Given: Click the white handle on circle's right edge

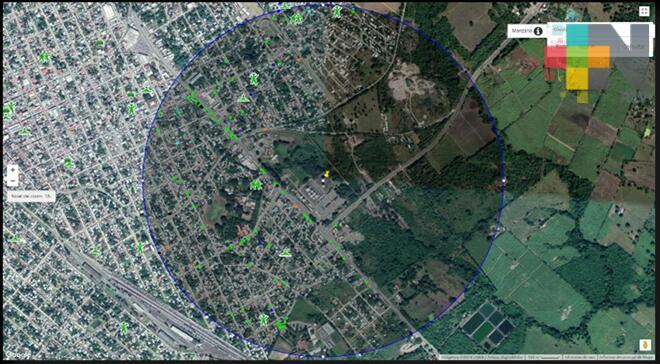Looking at the screenshot, I should (x=504, y=180).
